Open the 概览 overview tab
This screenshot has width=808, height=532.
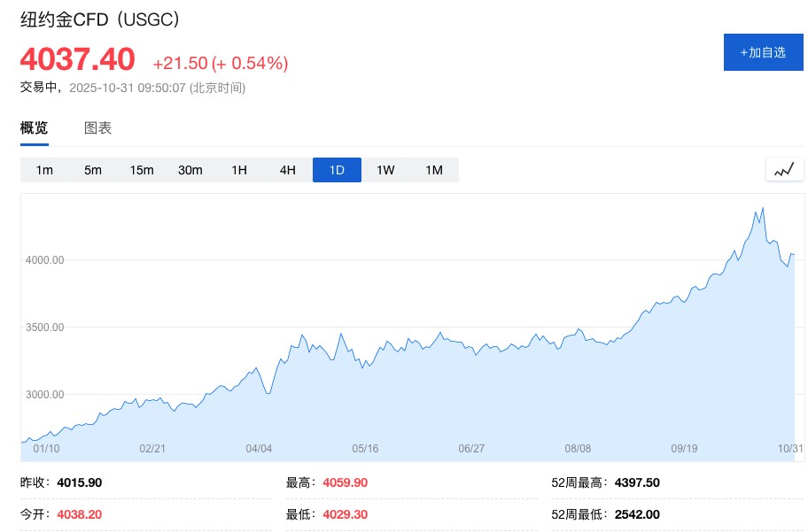[x=35, y=128]
